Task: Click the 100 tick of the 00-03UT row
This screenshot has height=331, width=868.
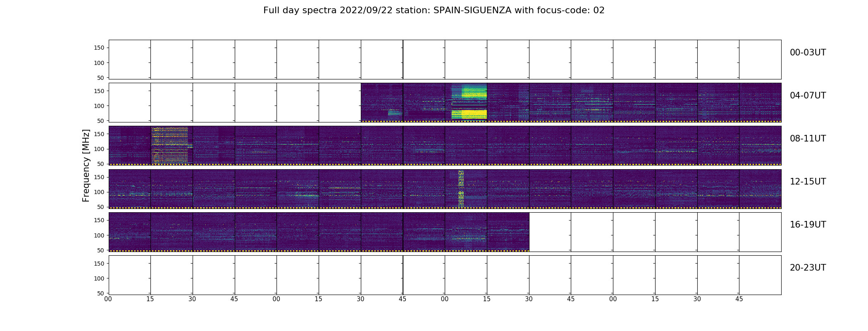Action: click(x=99, y=63)
